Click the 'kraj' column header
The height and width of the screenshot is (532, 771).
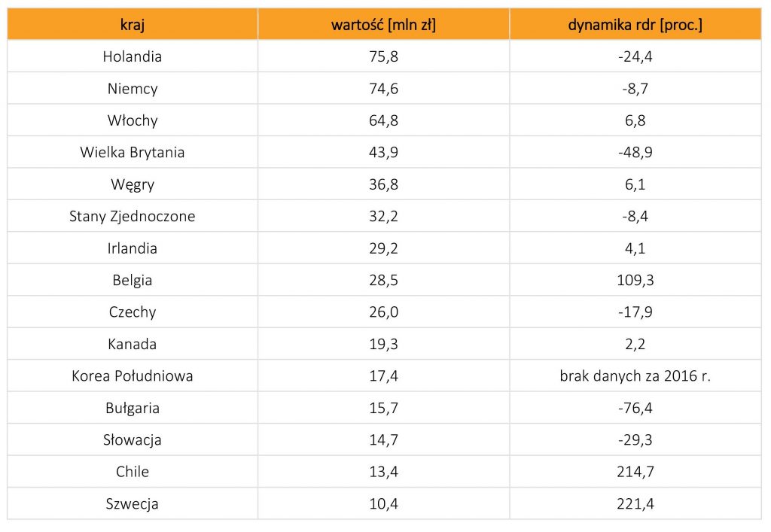[x=133, y=24]
